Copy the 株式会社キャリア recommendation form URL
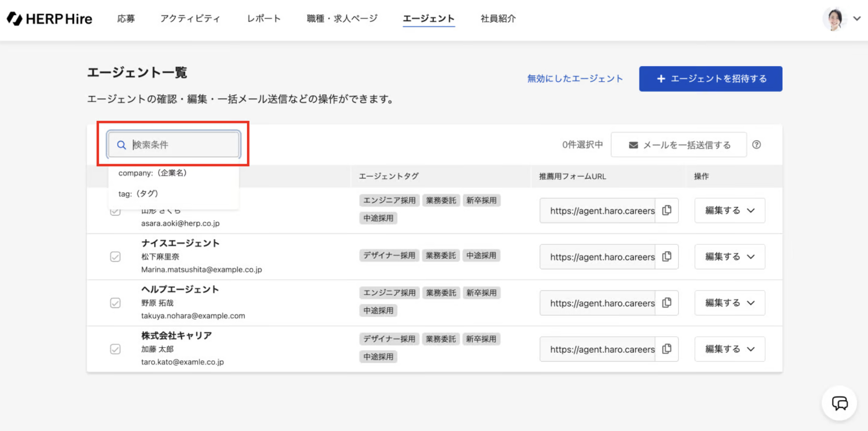The height and width of the screenshot is (431, 868). coord(667,349)
